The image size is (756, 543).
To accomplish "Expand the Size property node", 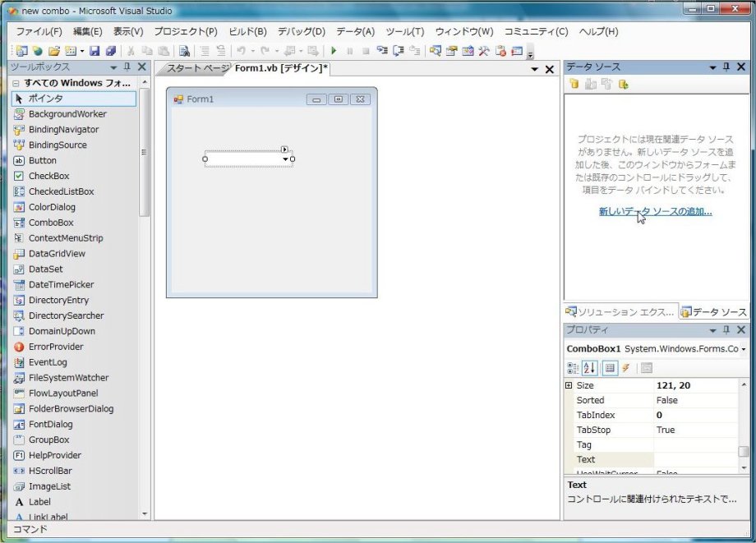I will [569, 385].
